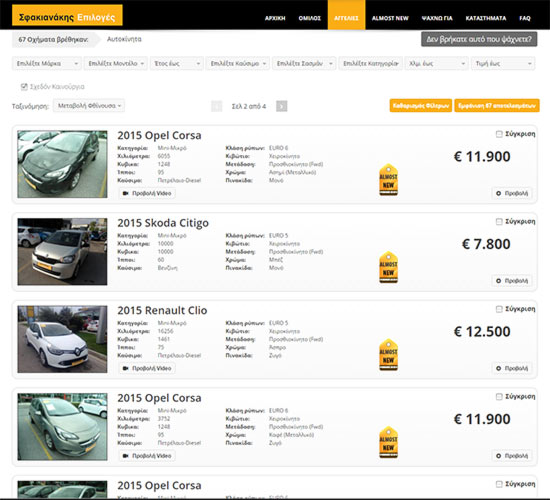This screenshot has width=550, height=500.
Task: Tick Σύγκριση for the €11.900 Opel Corsa (6055 km)
Action: (499, 134)
